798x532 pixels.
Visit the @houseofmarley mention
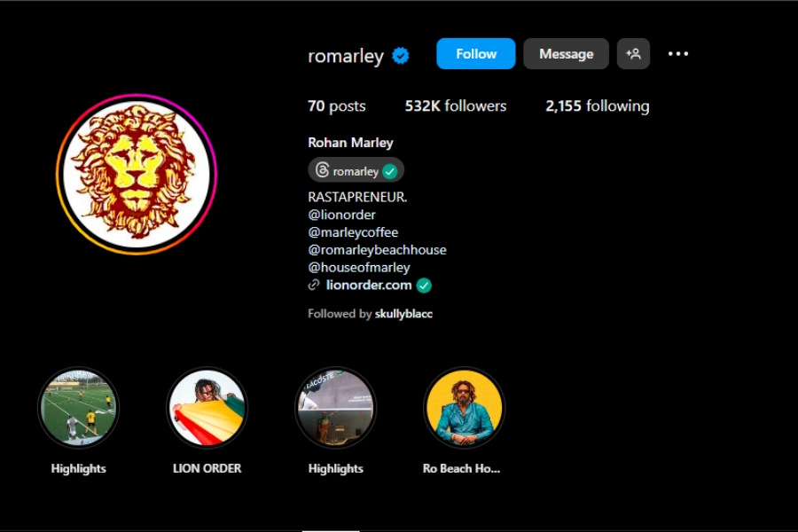point(359,268)
